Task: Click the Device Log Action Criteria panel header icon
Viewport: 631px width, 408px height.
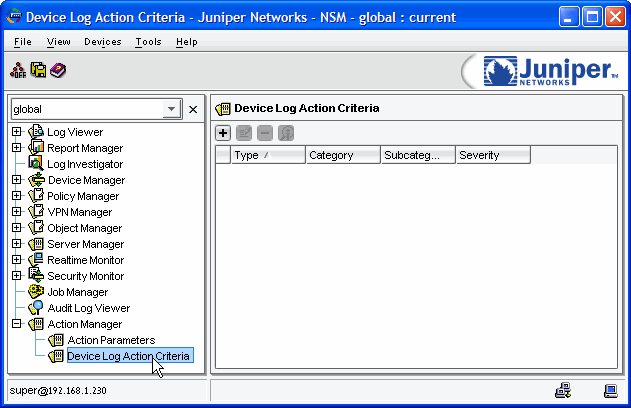Action: pos(223,109)
